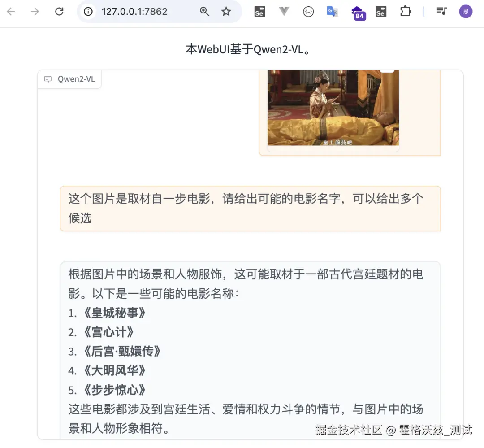Open the site information panel for 127.0.0.1
Image resolution: width=484 pixels, height=448 pixels.
click(90, 12)
